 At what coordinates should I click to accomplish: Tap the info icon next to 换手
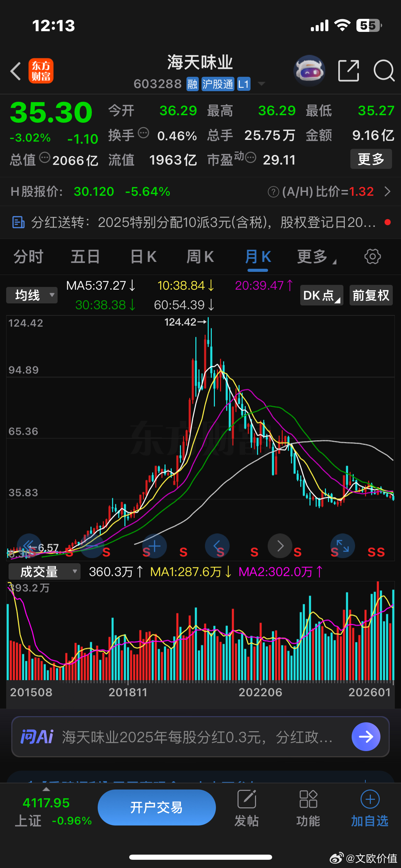pos(143,133)
